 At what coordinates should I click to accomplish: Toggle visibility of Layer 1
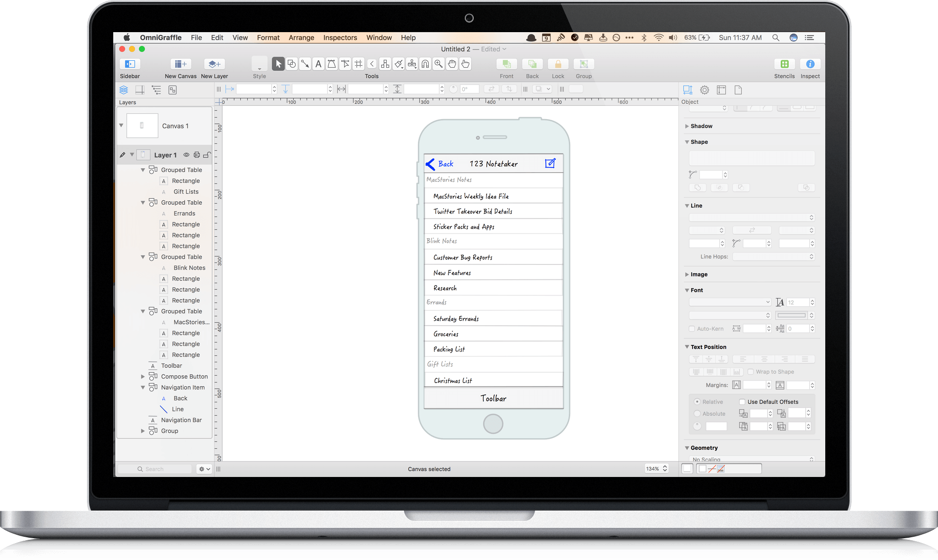tap(186, 155)
